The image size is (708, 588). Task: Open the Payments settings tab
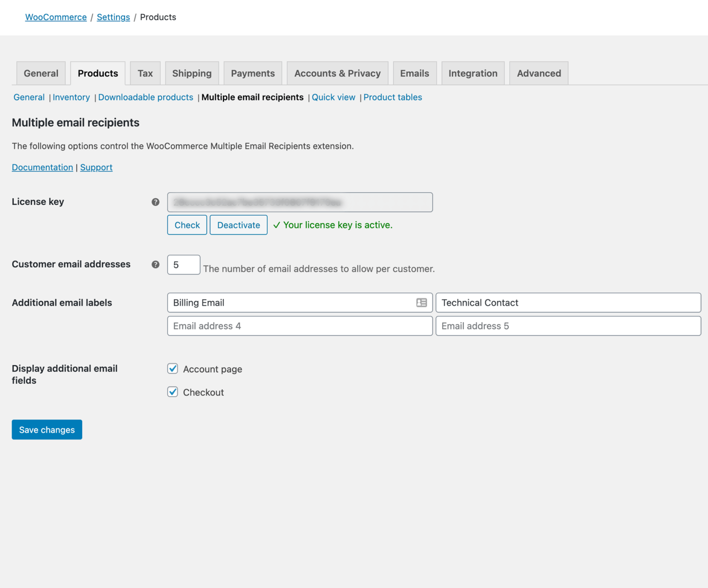[253, 73]
